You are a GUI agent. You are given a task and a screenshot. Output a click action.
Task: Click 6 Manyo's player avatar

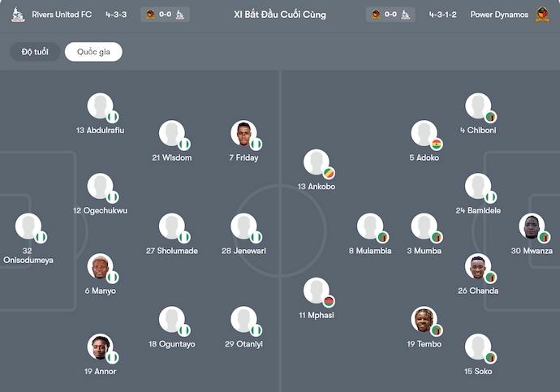100,267
